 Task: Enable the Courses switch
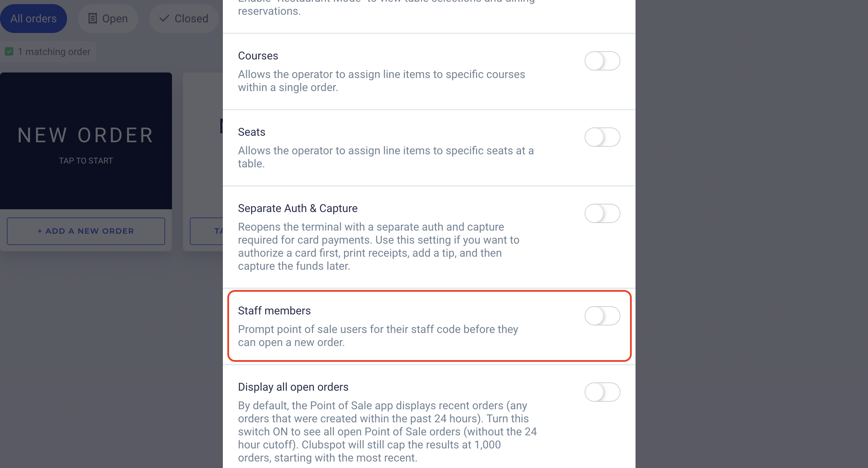[x=602, y=61]
